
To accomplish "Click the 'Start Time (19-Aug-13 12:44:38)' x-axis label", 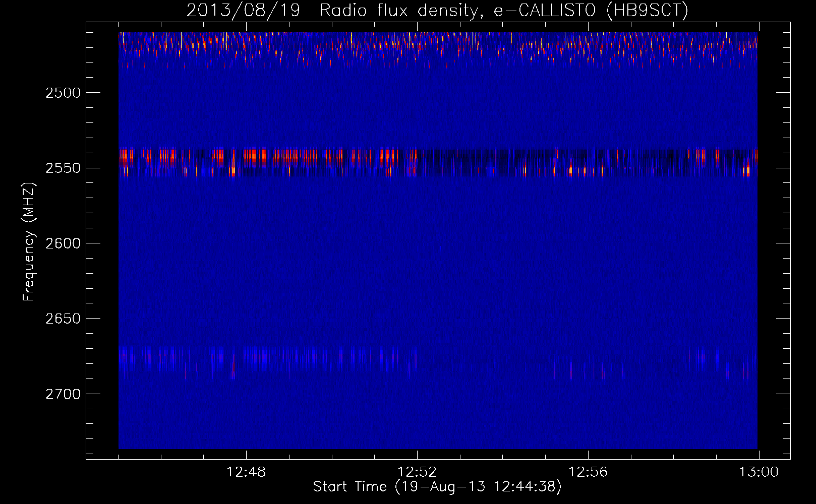I will tap(437, 487).
